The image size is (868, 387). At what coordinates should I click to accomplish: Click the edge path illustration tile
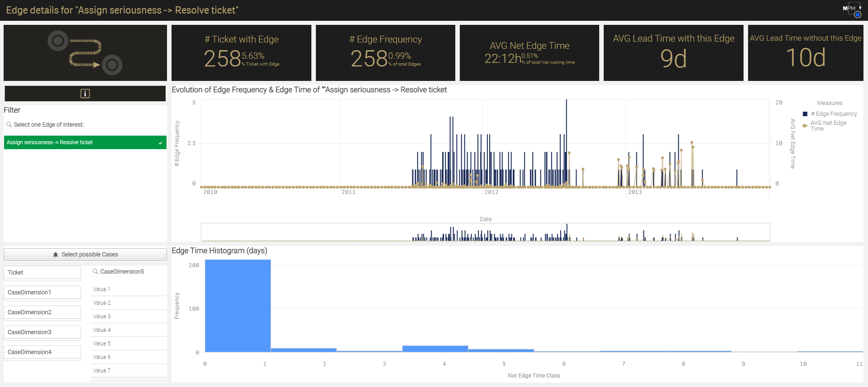85,53
